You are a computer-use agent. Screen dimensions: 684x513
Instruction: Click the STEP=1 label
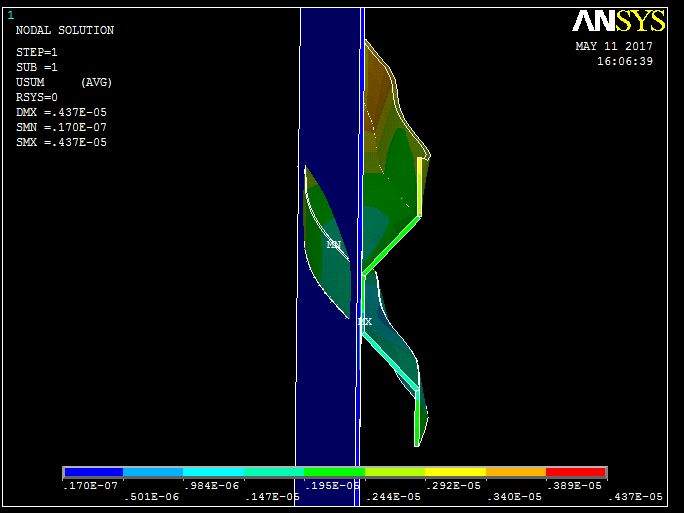[37, 52]
